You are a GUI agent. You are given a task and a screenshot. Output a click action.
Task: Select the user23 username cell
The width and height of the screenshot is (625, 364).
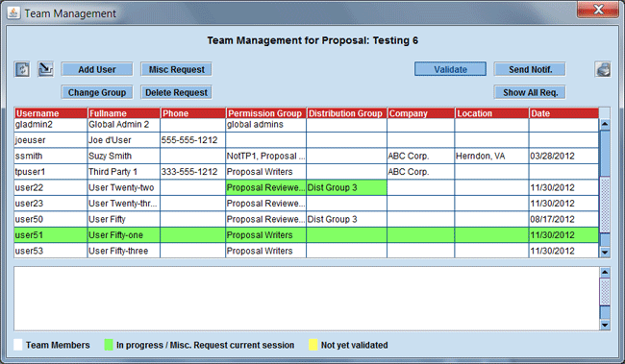51,204
